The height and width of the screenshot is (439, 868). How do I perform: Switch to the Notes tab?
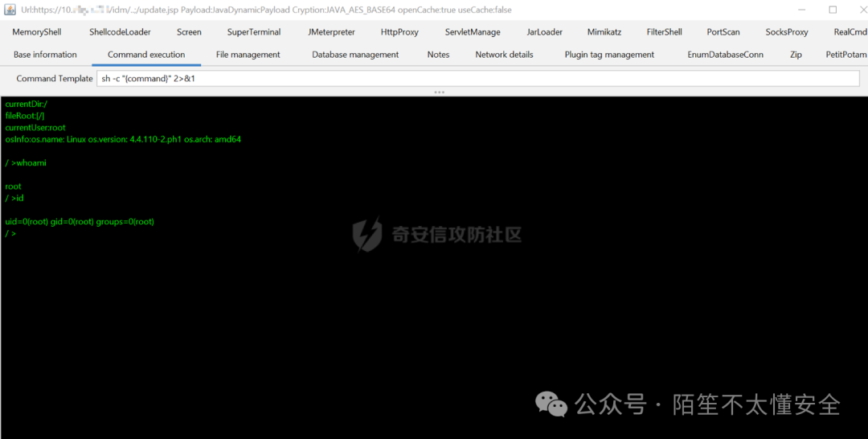pyautogui.click(x=438, y=54)
